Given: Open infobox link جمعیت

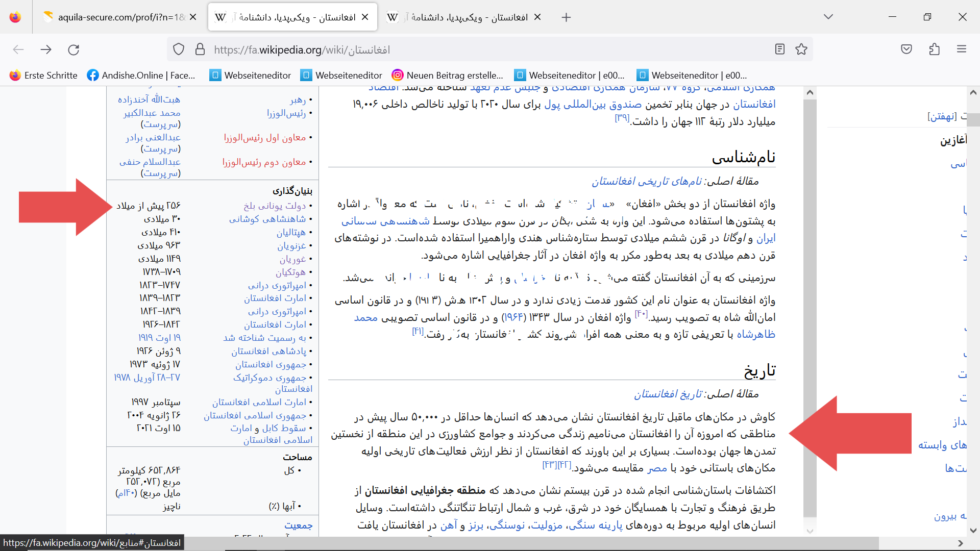Looking at the screenshot, I should point(299,525).
